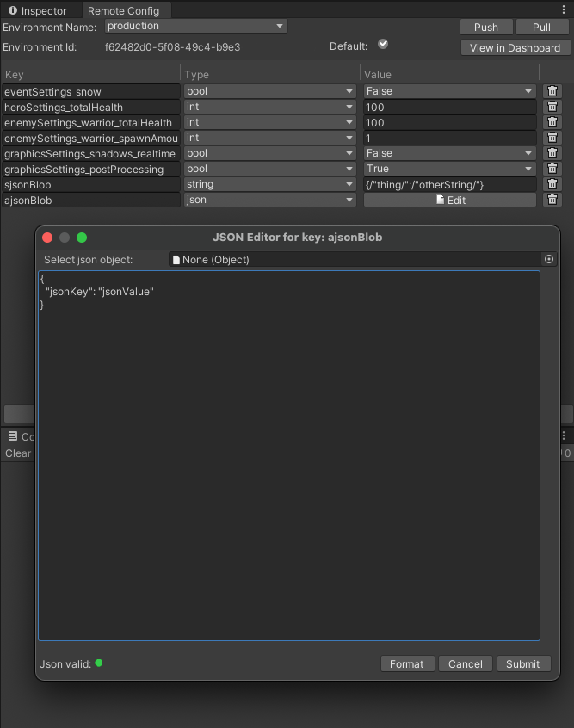
Task: Format the JSON in the editor
Action: pos(406,663)
